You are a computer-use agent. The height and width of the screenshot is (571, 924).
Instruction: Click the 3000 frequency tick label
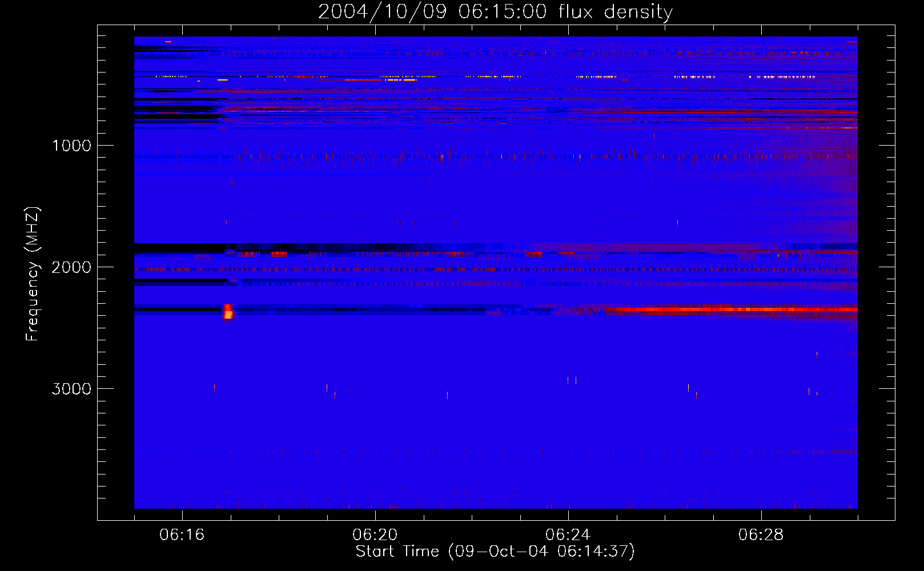(x=71, y=389)
